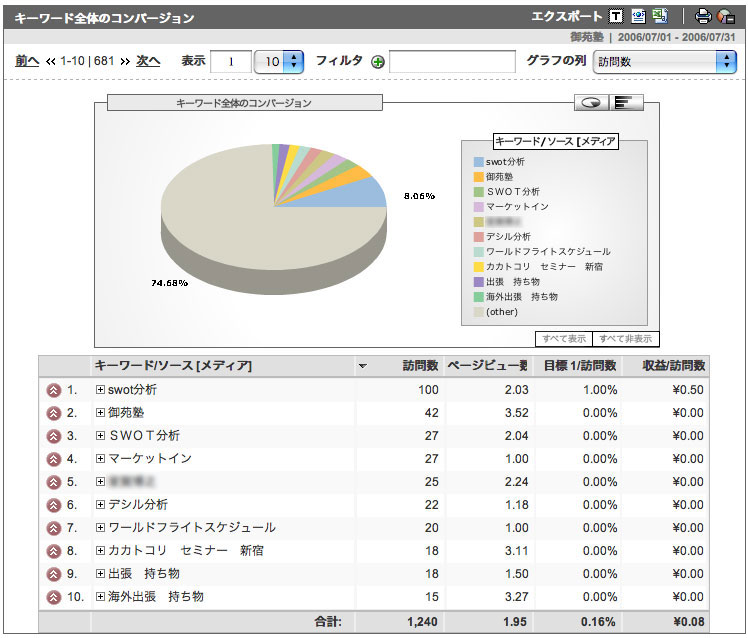This screenshot has width=748, height=638.
Task: Go to next page via 次へ link
Action: pos(148,61)
